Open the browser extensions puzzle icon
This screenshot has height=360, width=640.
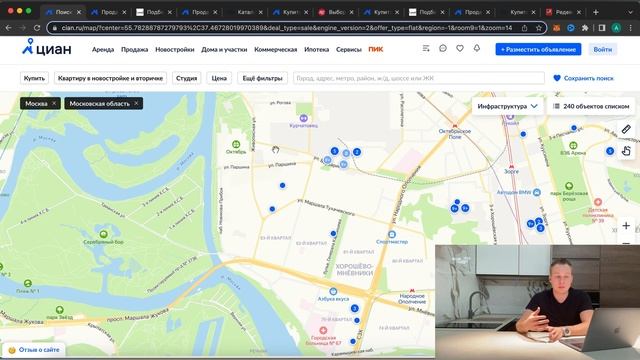pyautogui.click(x=585, y=28)
